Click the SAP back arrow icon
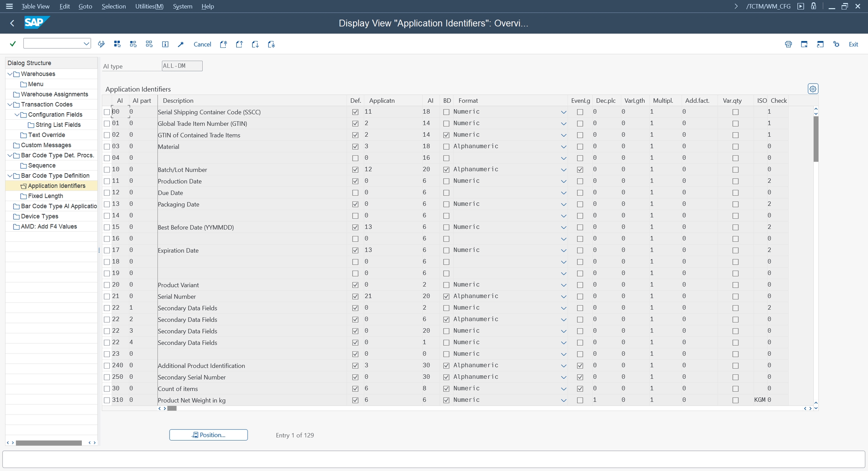 (12, 23)
